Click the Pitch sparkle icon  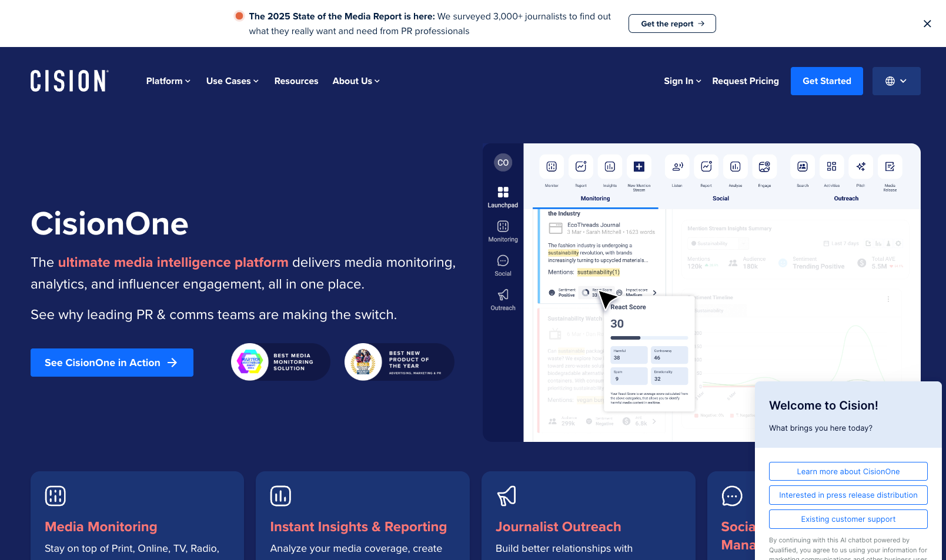tap(861, 167)
